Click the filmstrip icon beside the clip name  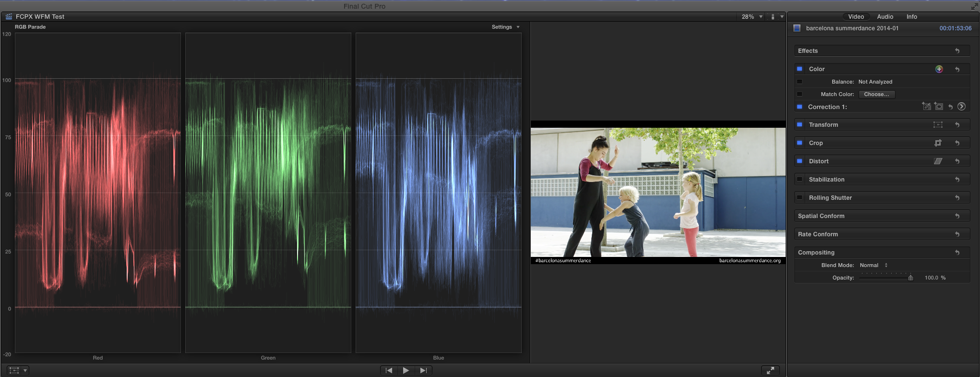[x=797, y=28]
